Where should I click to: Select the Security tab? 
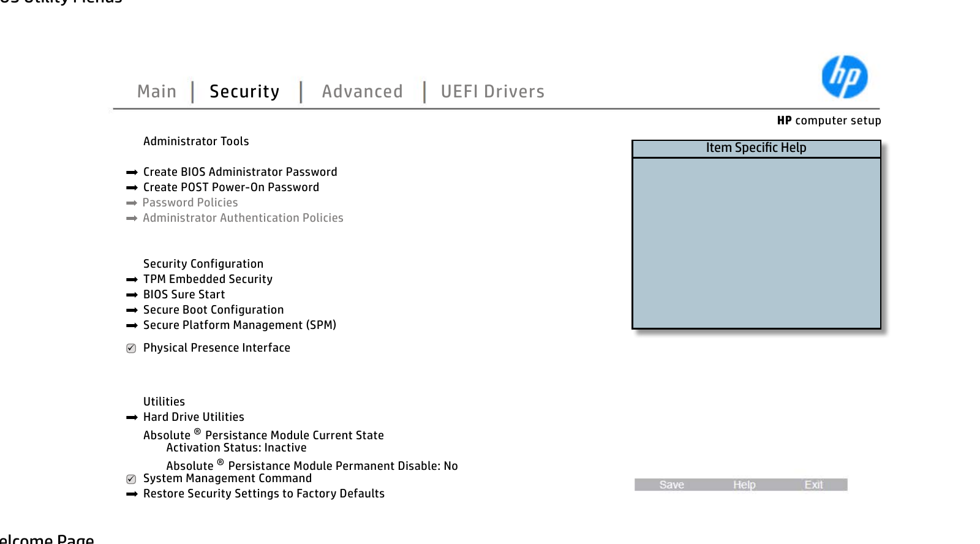[x=244, y=91]
